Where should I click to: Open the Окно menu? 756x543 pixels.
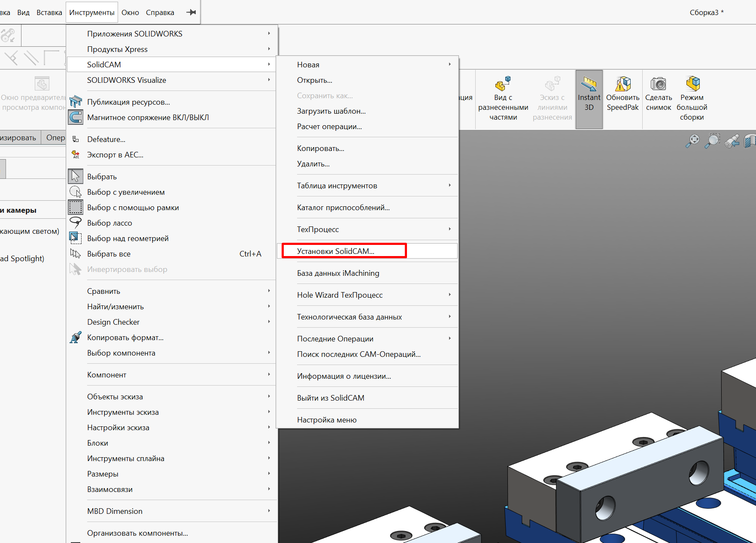pos(130,12)
